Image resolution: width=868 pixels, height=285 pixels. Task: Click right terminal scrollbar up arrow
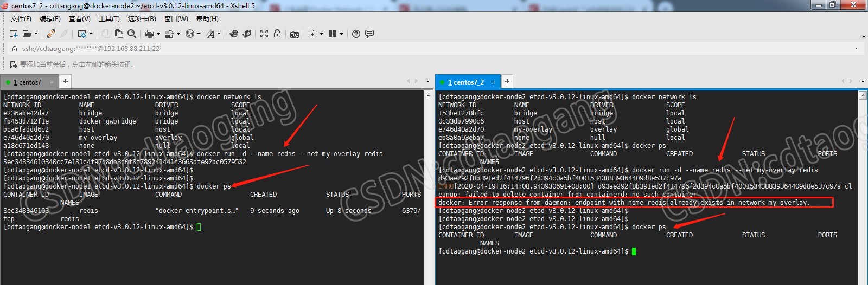click(863, 95)
